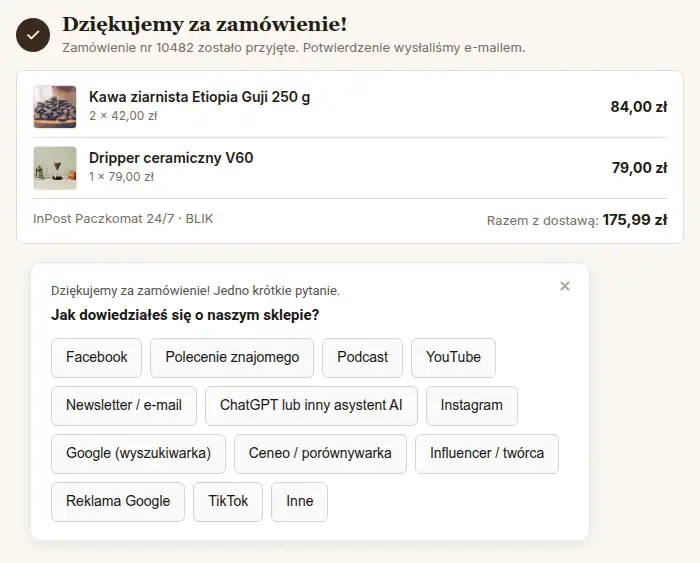This screenshot has width=700, height=563.
Task: Select the TikTok answer
Action: [228, 501]
